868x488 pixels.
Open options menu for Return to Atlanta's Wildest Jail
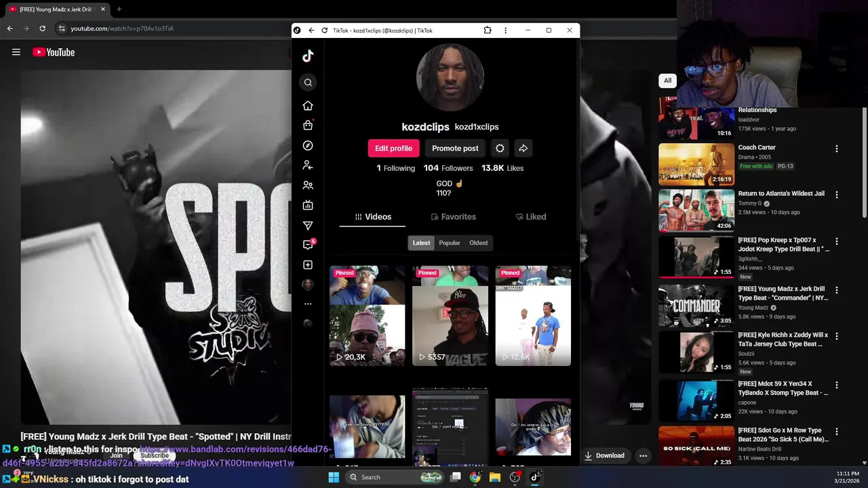[x=836, y=195]
